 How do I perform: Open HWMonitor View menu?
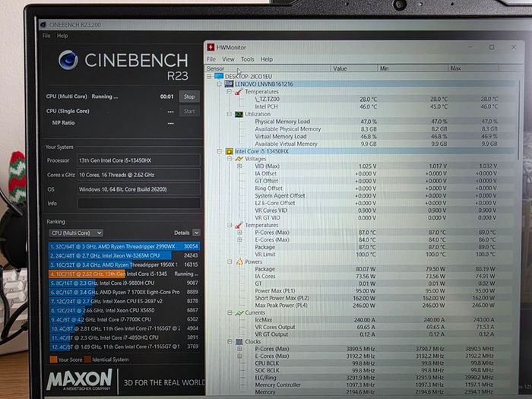228,59
